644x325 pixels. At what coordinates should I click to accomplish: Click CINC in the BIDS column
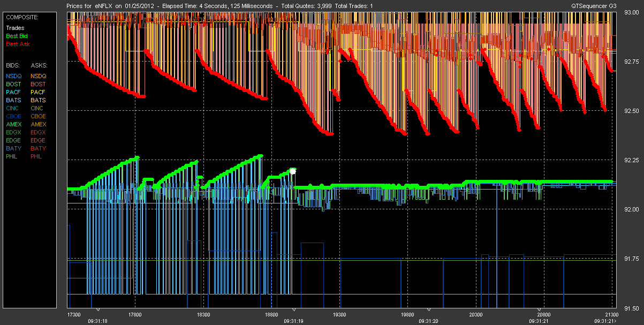click(13, 108)
